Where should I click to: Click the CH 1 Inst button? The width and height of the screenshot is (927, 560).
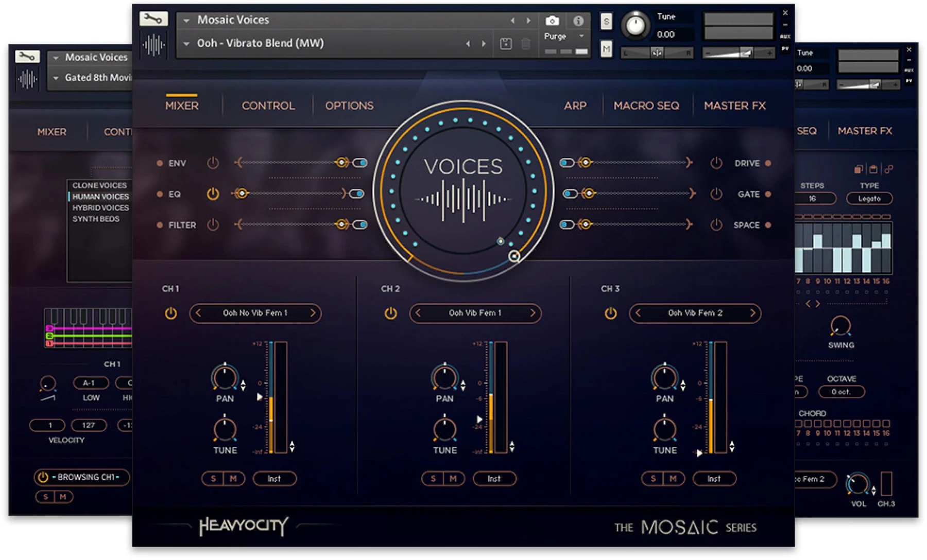coord(274,479)
